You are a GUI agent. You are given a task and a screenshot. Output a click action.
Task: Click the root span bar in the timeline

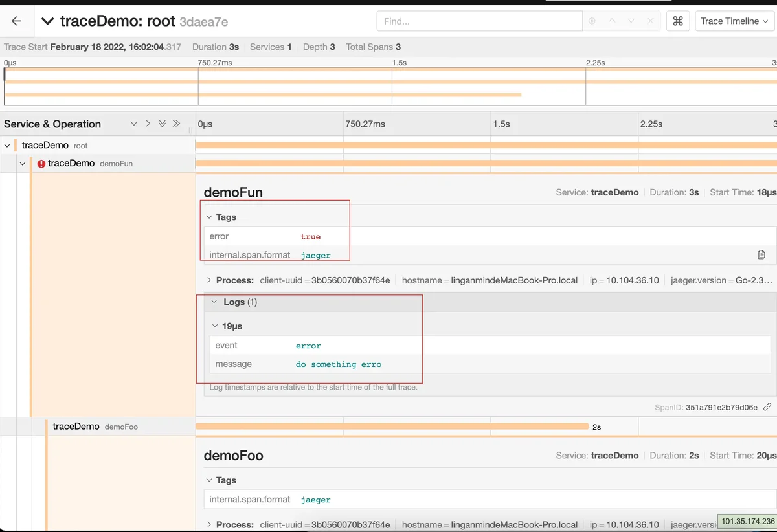click(x=486, y=146)
